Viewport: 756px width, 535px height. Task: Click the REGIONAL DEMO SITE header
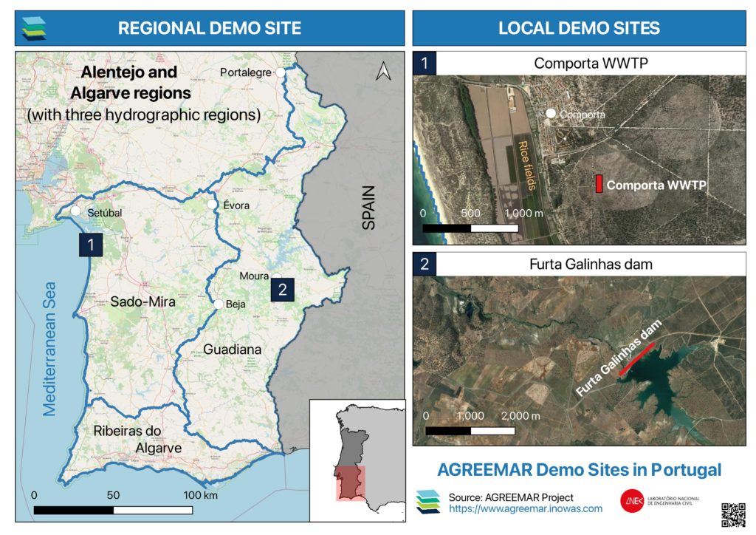pyautogui.click(x=210, y=28)
